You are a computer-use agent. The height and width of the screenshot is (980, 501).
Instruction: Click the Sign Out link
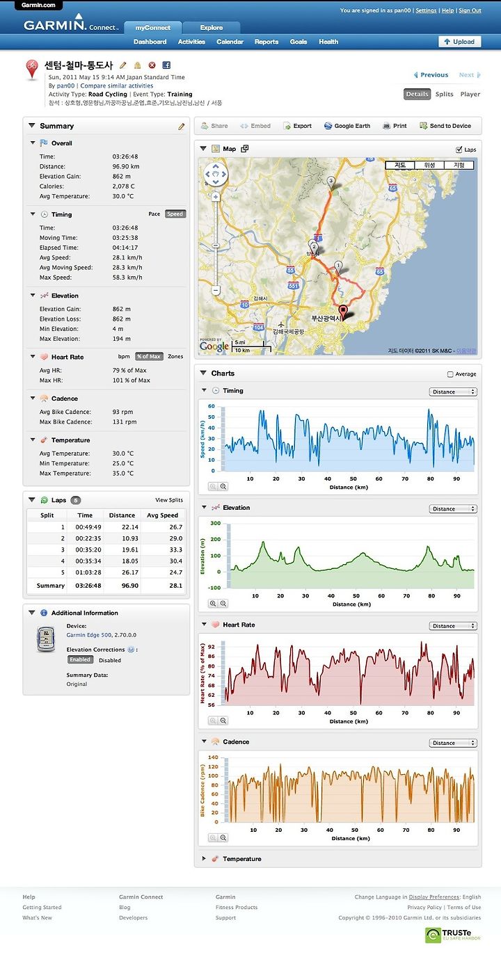coord(470,10)
